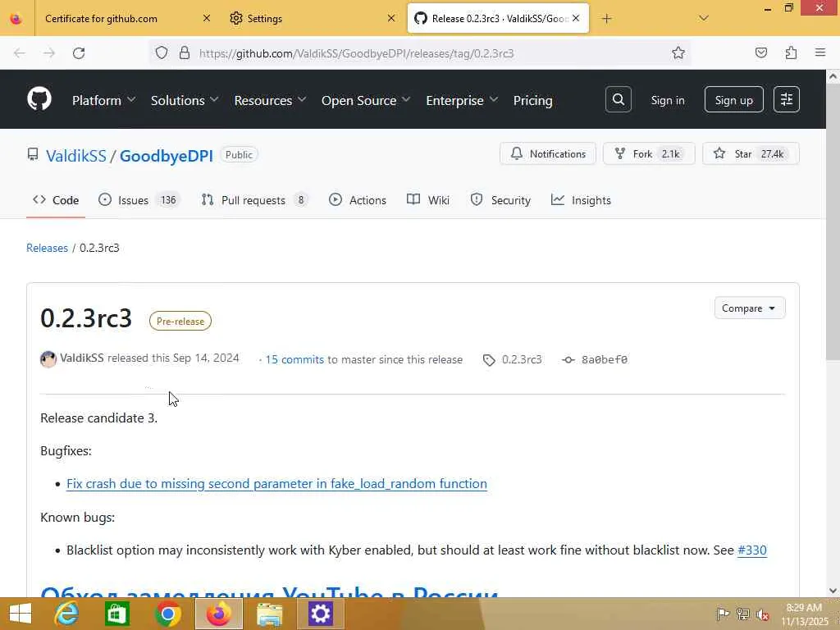Image resolution: width=840 pixels, height=630 pixels.
Task: Click the GitHub octocat logo
Action: (39, 99)
